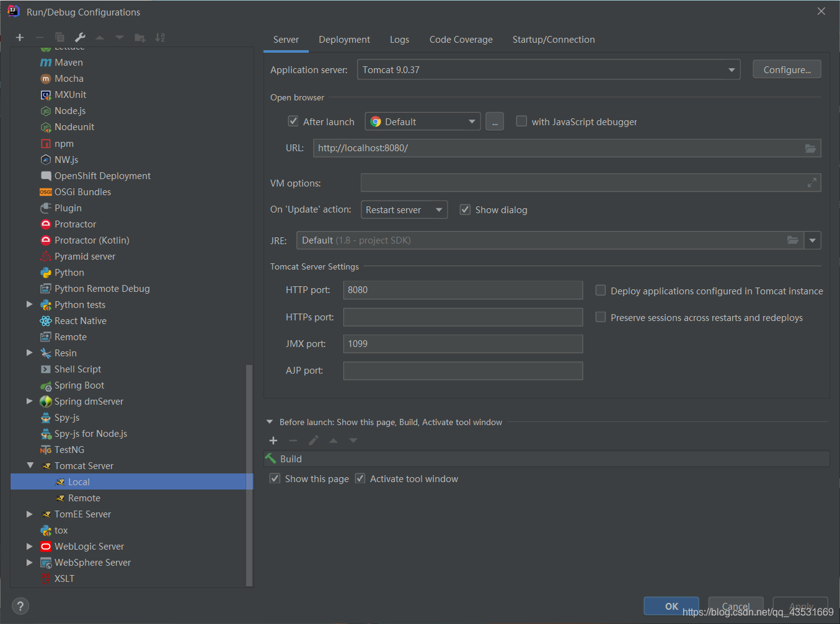Image resolution: width=840 pixels, height=624 pixels.
Task: Click the folder browse icon in JRE field
Action: coord(793,240)
